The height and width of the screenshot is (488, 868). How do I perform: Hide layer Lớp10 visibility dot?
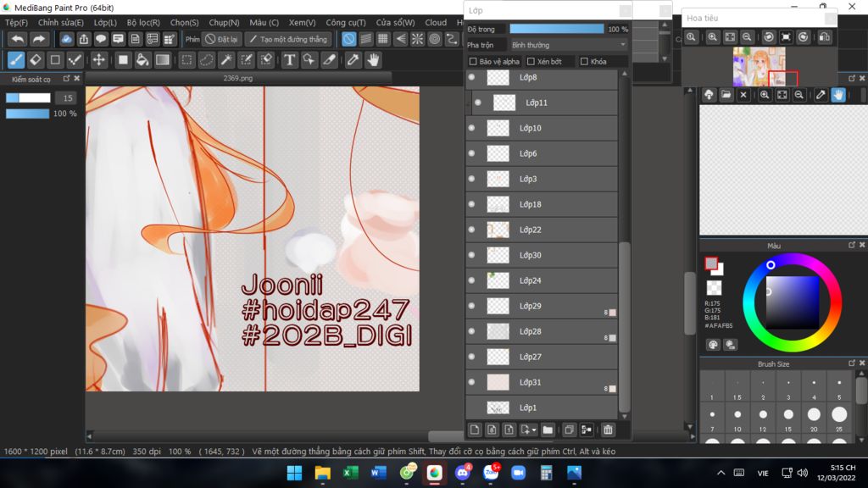pos(471,128)
